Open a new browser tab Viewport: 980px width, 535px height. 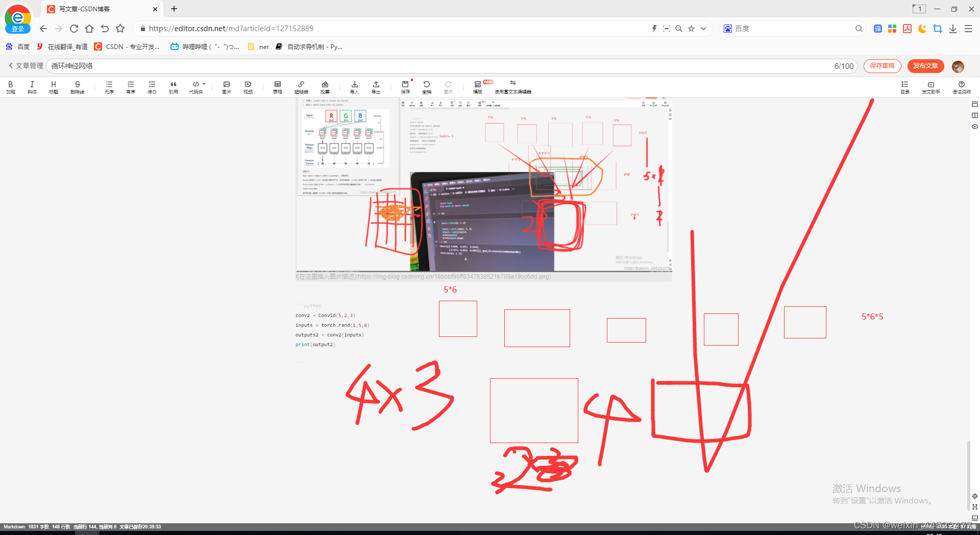pos(174,9)
